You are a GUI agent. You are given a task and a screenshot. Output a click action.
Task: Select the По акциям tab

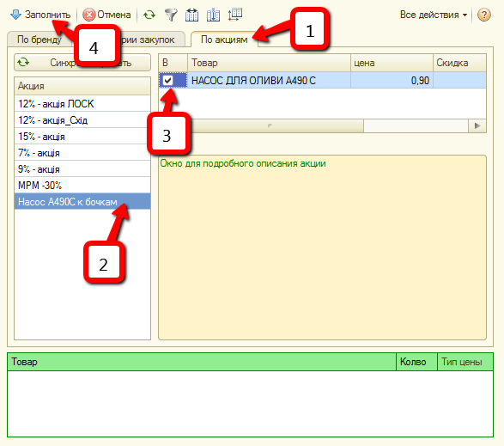tap(224, 40)
